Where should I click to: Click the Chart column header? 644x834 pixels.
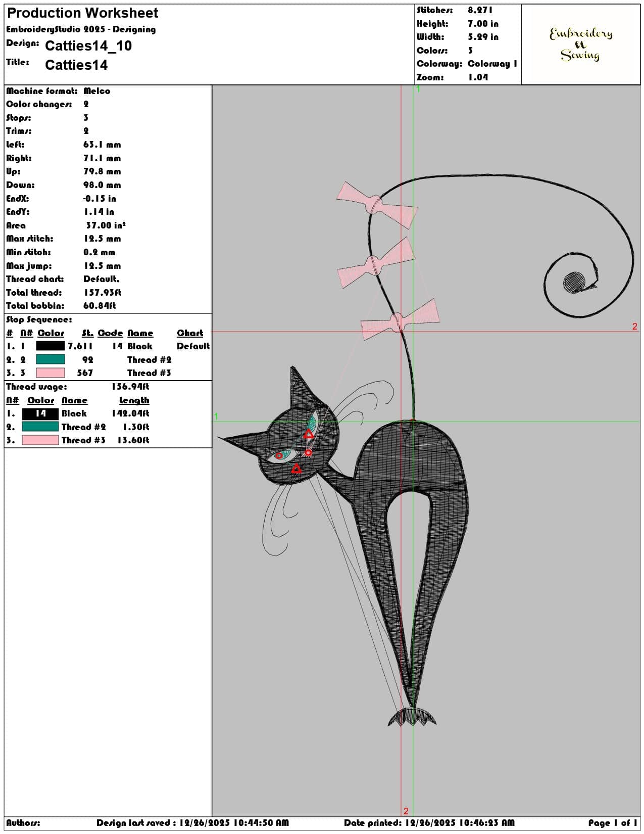point(190,333)
